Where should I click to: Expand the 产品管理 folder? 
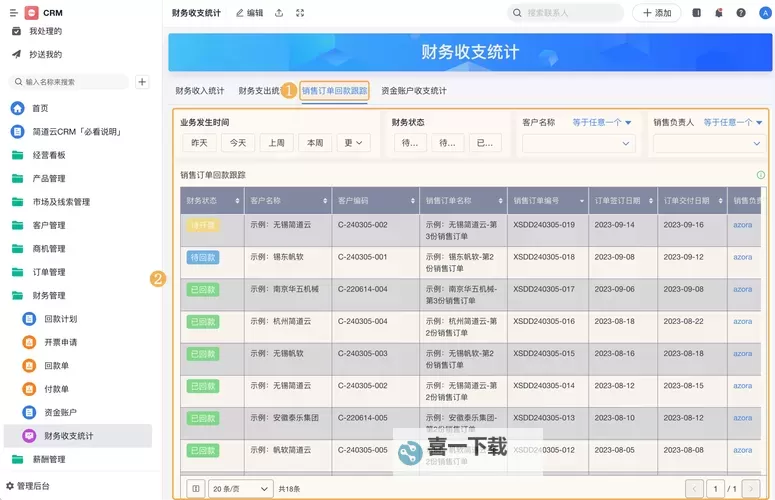(49, 178)
